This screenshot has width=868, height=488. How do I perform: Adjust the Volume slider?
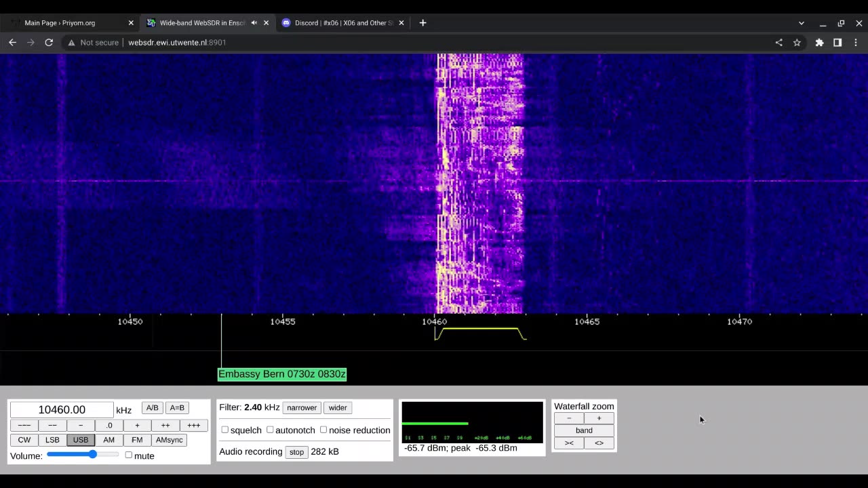tap(83, 454)
